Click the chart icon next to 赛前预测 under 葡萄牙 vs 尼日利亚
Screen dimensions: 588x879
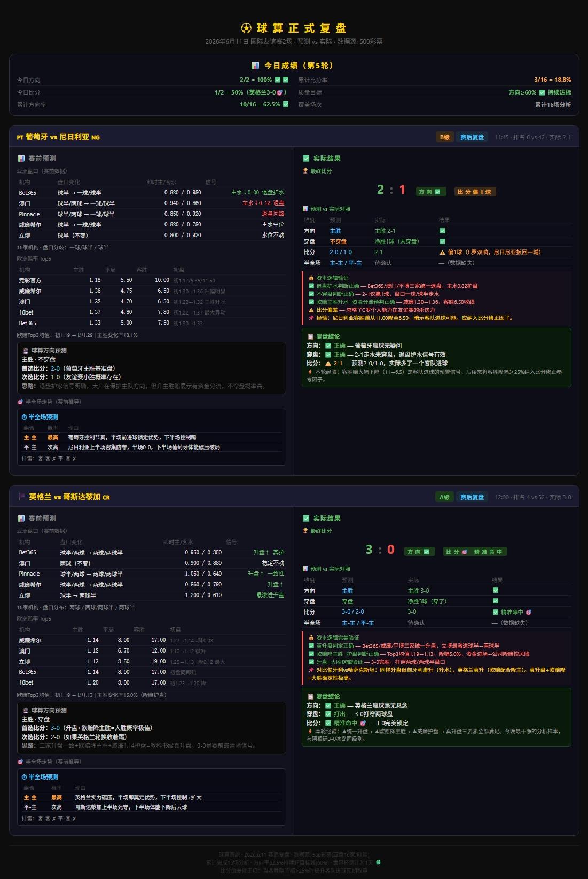pos(21,159)
